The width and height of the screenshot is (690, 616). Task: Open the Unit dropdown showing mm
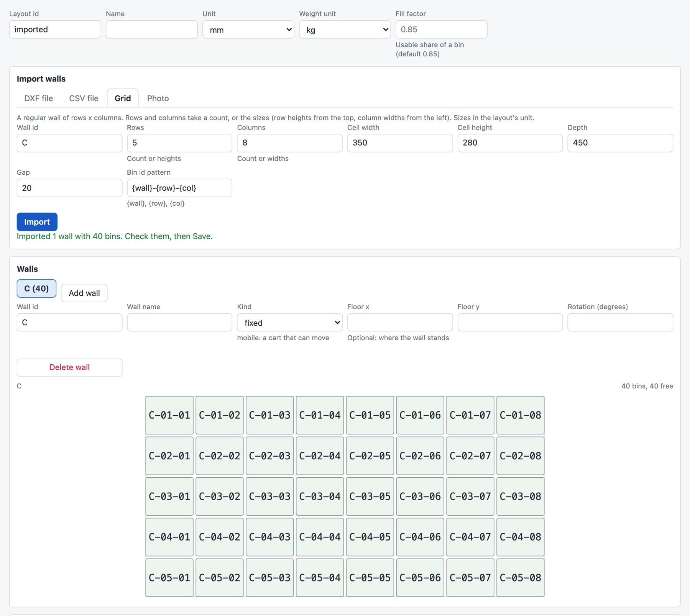point(248,29)
